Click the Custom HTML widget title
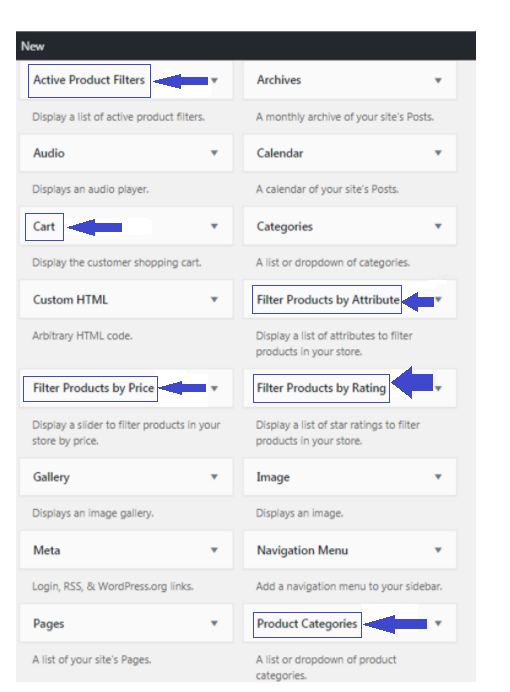The width and height of the screenshot is (510, 692). tap(70, 300)
